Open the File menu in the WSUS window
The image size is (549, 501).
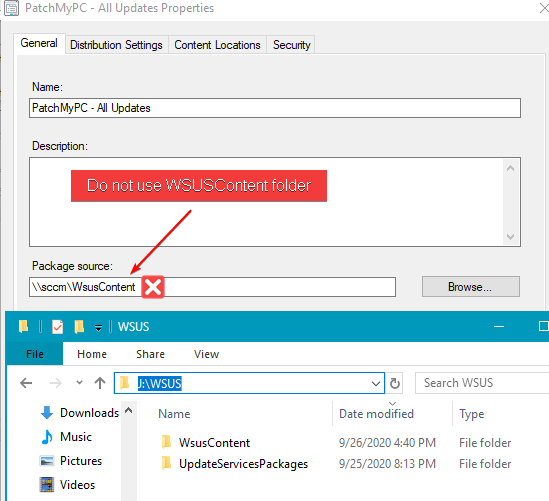(x=35, y=354)
